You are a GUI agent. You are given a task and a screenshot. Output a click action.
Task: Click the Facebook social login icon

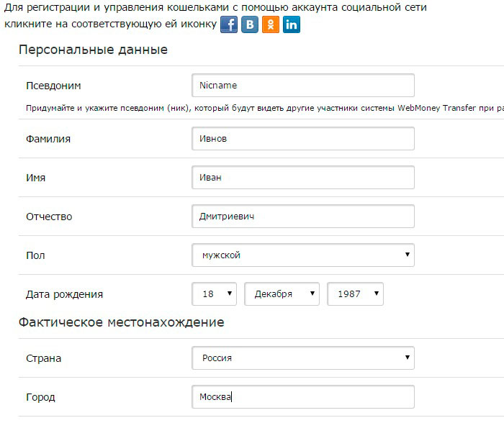pos(229,24)
